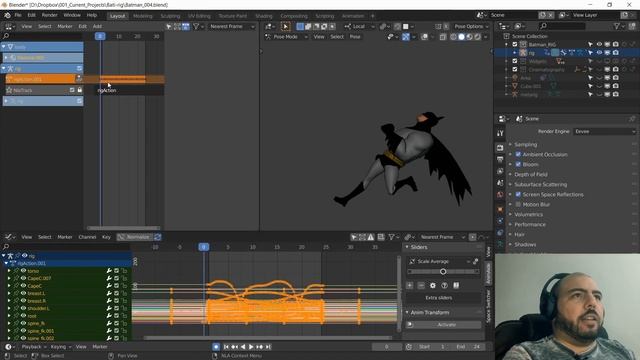Open the Scale Average slider type dropdown

pos(439,261)
